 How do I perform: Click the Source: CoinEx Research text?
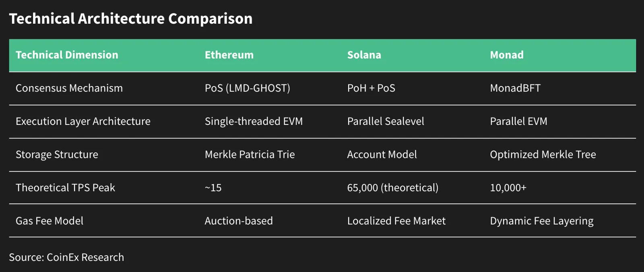[66, 257]
